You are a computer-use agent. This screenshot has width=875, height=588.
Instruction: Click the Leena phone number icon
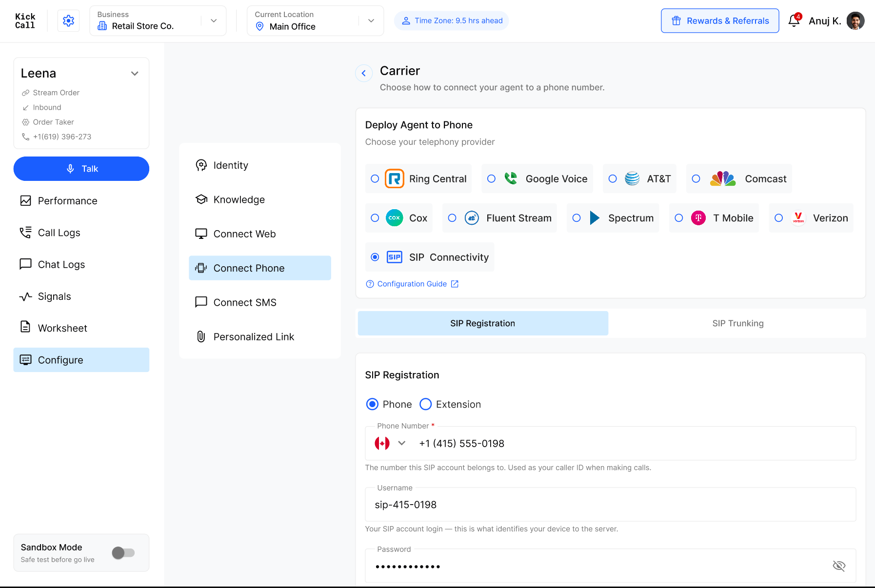pos(25,137)
